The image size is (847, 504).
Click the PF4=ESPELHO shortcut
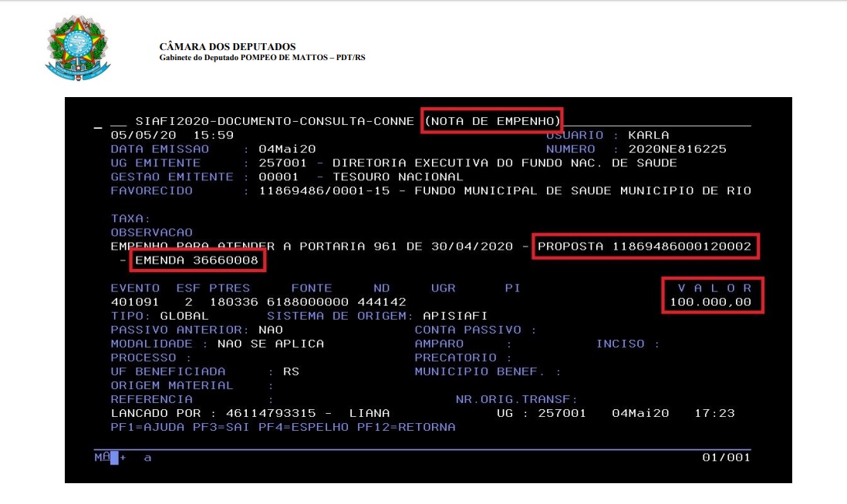click(303, 428)
